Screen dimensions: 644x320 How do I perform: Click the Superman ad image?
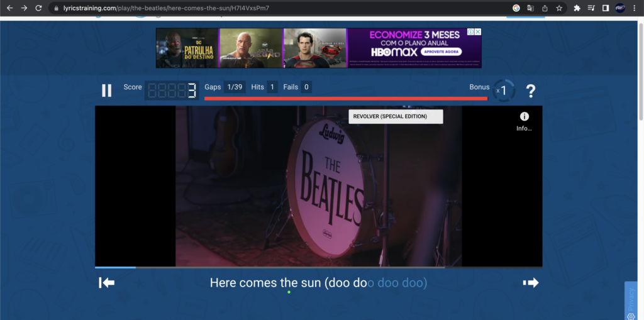pos(315,48)
